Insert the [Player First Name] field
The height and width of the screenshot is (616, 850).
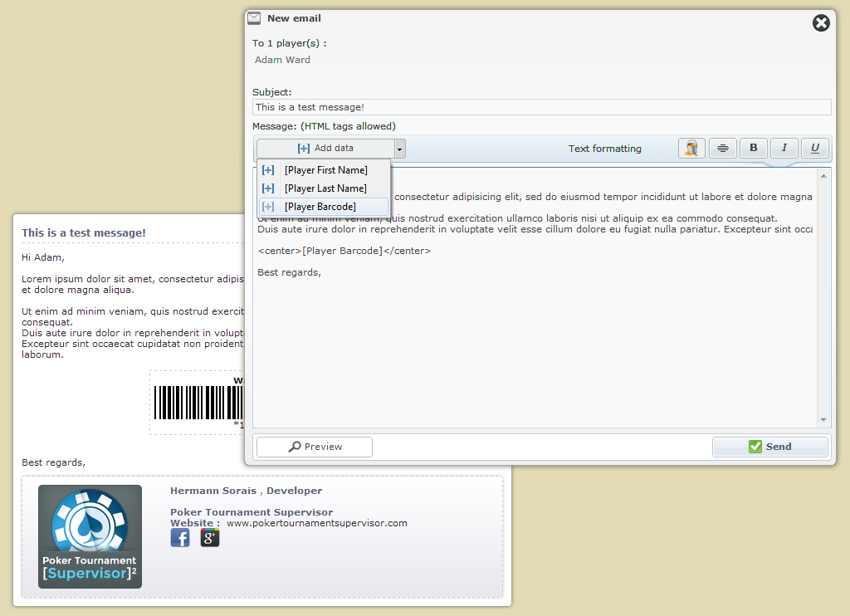[x=325, y=170]
